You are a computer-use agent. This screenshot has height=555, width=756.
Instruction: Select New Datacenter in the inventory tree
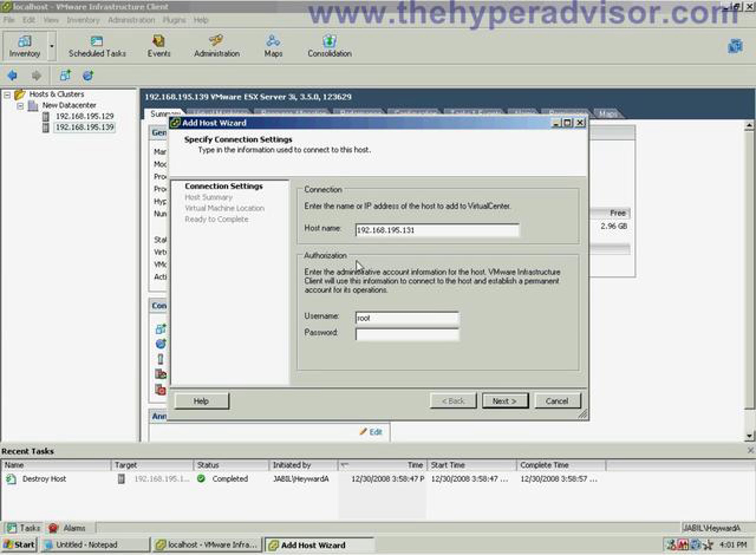point(69,105)
